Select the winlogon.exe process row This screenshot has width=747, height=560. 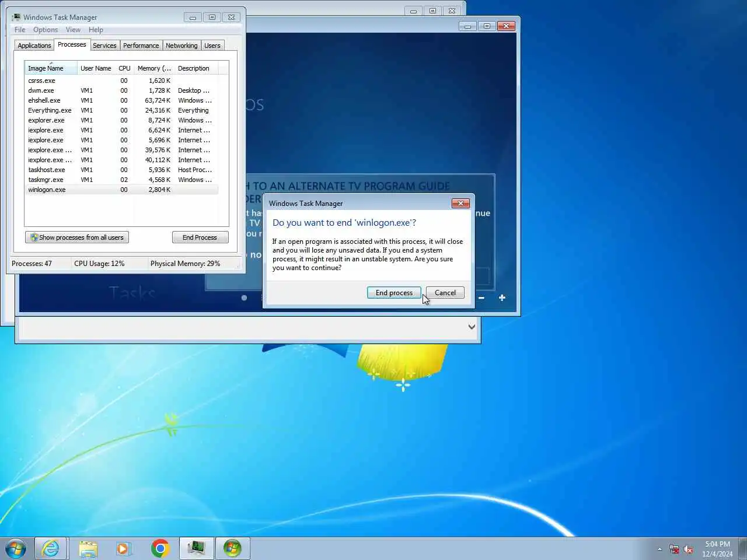[121, 190]
